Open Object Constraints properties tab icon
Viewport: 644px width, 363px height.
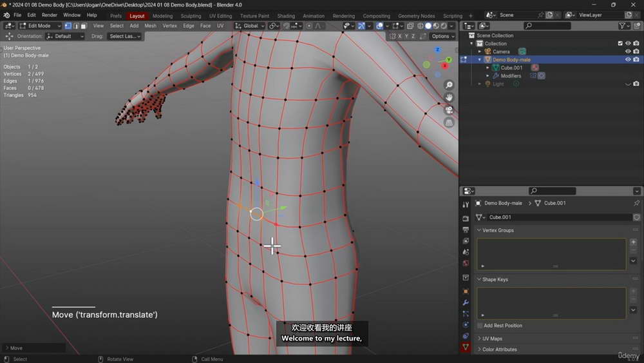click(466, 336)
